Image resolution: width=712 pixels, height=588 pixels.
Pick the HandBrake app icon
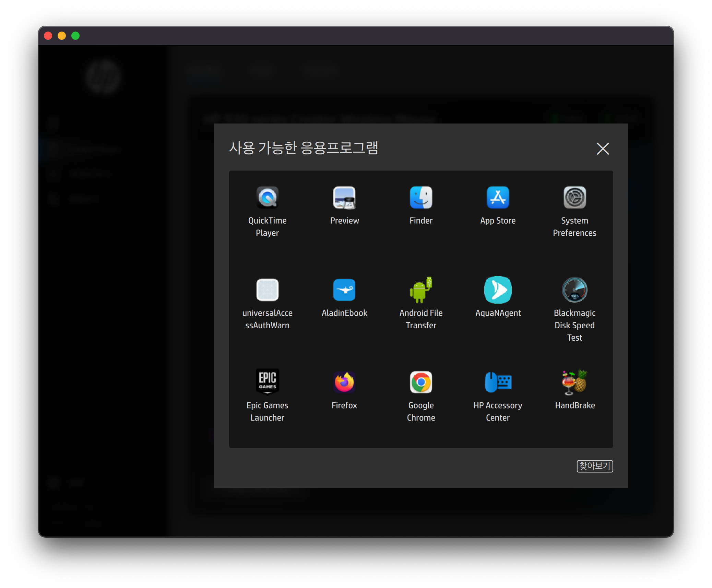point(574,382)
